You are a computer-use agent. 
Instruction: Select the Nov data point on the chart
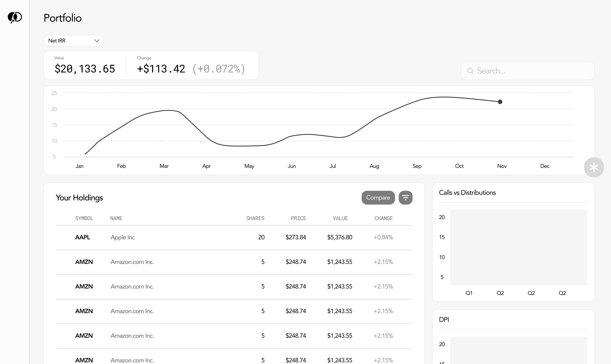500,102
